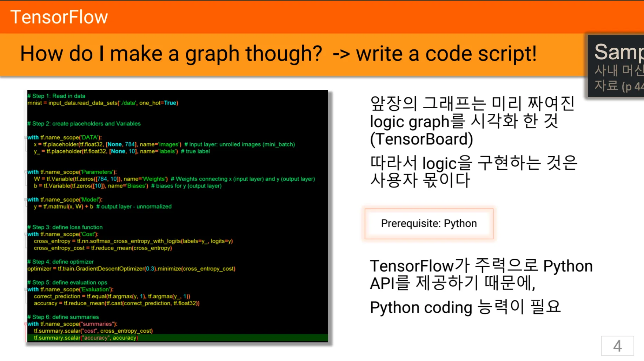644x361 pixels.
Task: Open the dark Sample panel at top right
Action: coord(617,67)
